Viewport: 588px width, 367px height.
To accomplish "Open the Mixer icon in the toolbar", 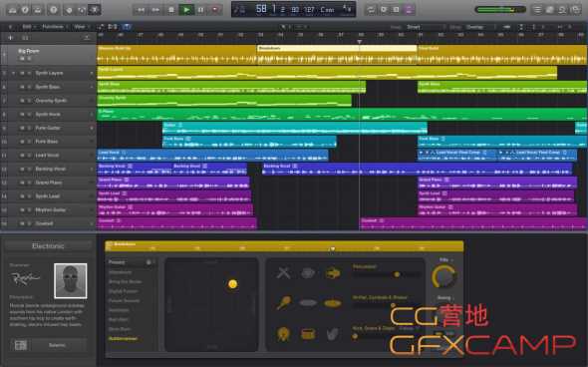I will [x=82, y=10].
